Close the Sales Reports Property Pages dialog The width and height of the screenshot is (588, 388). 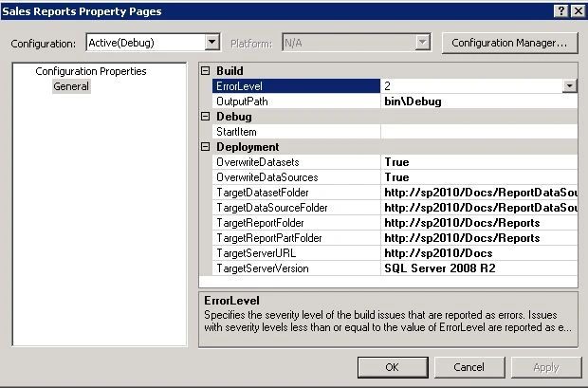pos(578,11)
